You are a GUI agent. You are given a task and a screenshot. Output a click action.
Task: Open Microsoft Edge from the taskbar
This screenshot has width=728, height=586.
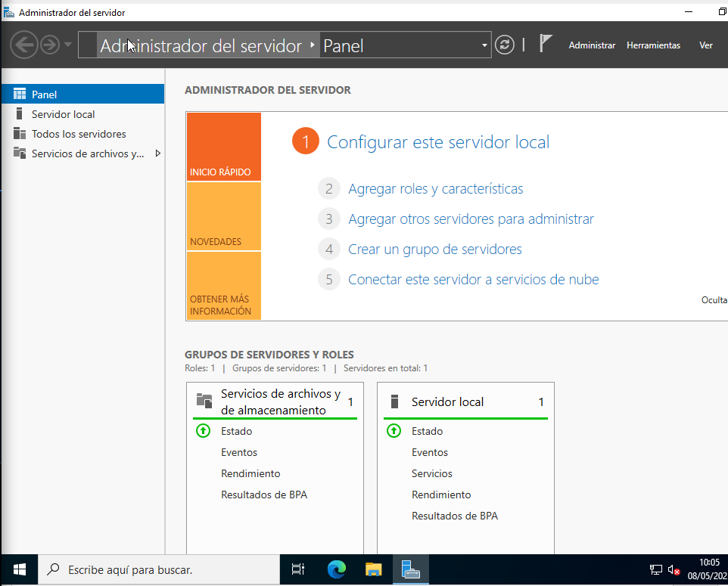[x=337, y=569]
